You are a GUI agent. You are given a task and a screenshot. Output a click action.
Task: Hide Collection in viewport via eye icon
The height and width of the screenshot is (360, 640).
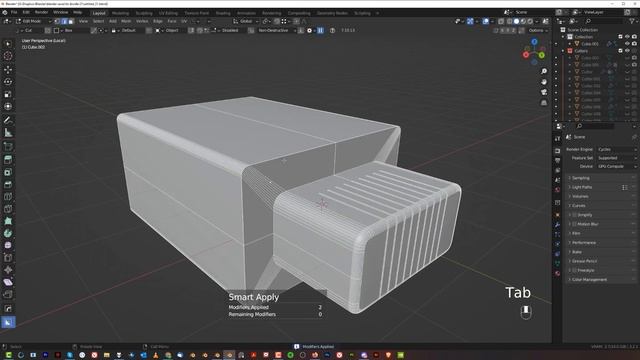(627, 37)
